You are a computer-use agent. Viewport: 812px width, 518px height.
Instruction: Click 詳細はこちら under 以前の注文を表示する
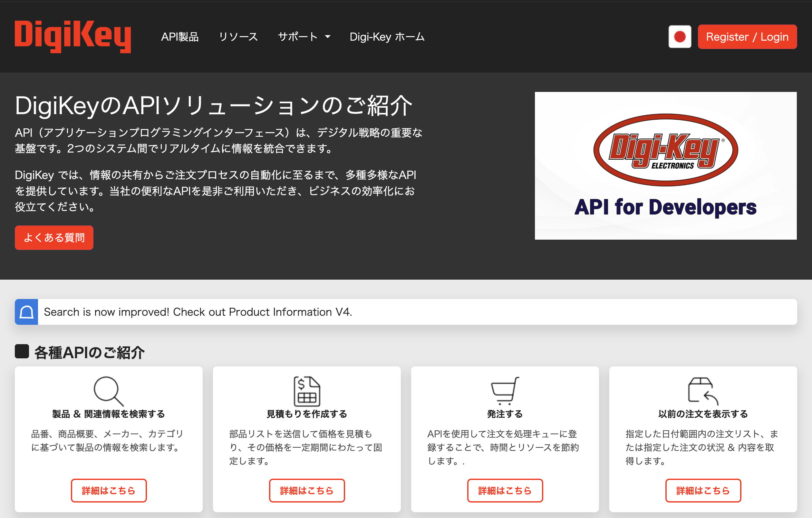(x=703, y=490)
